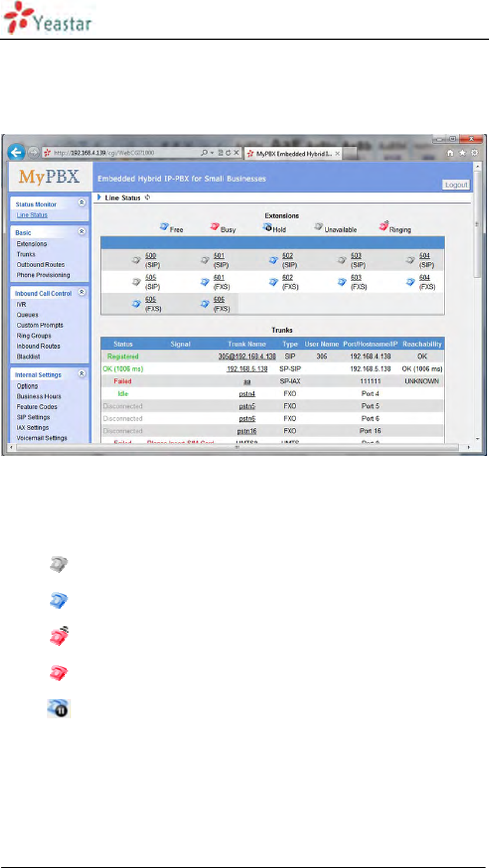Click the Logout button
The width and height of the screenshot is (489, 868).
point(456,184)
